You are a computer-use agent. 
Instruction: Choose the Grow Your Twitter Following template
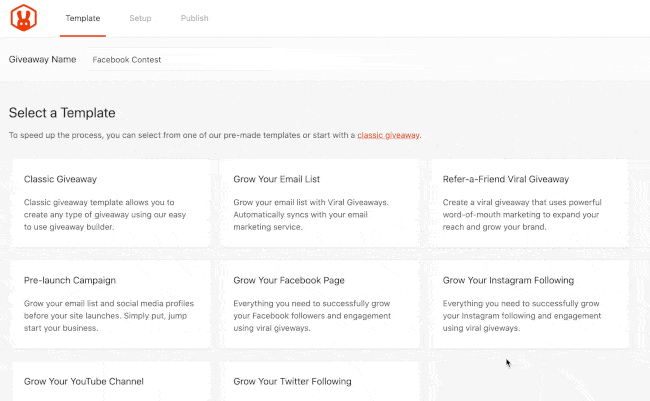(320, 382)
